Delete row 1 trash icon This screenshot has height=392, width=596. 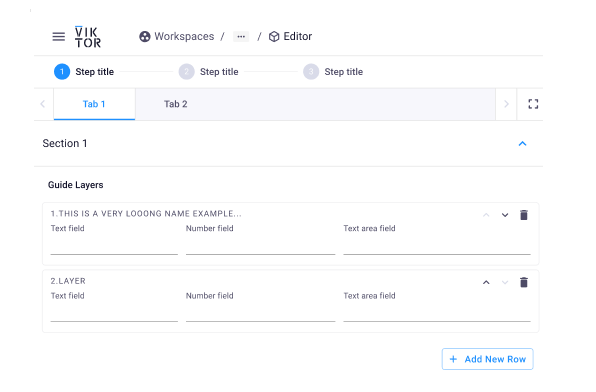(x=524, y=215)
